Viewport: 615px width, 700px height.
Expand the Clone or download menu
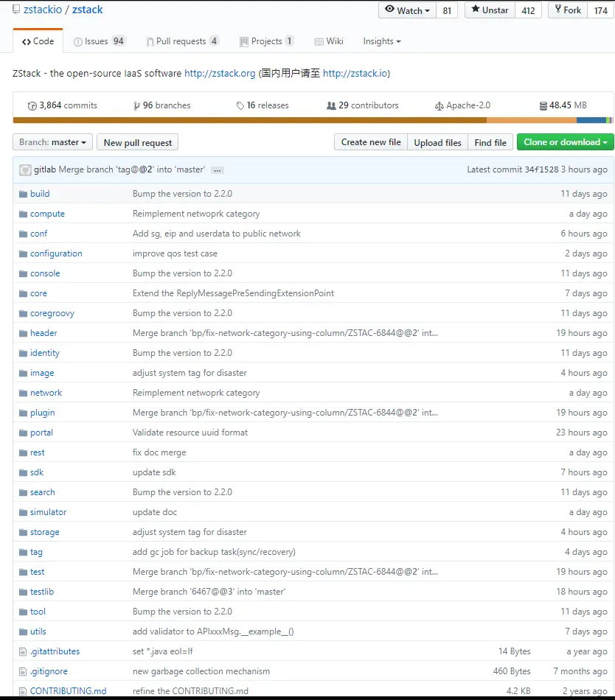point(565,142)
